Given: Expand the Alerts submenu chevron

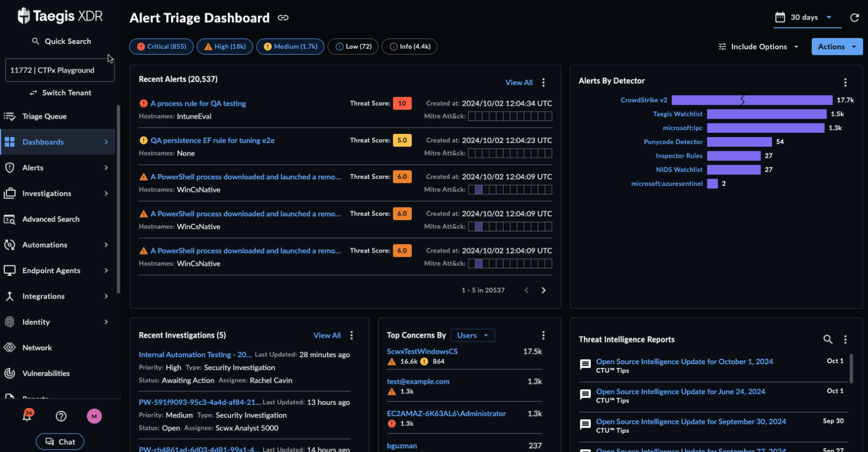Looking at the screenshot, I should pos(106,168).
